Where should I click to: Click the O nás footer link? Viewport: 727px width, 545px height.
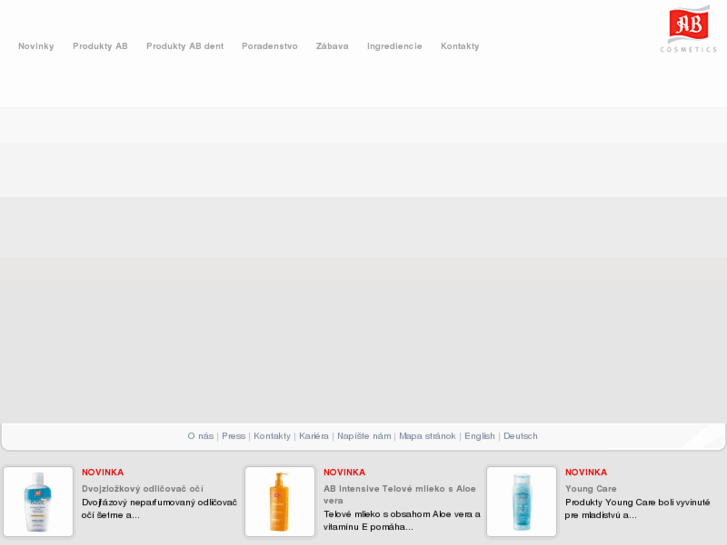click(x=200, y=436)
